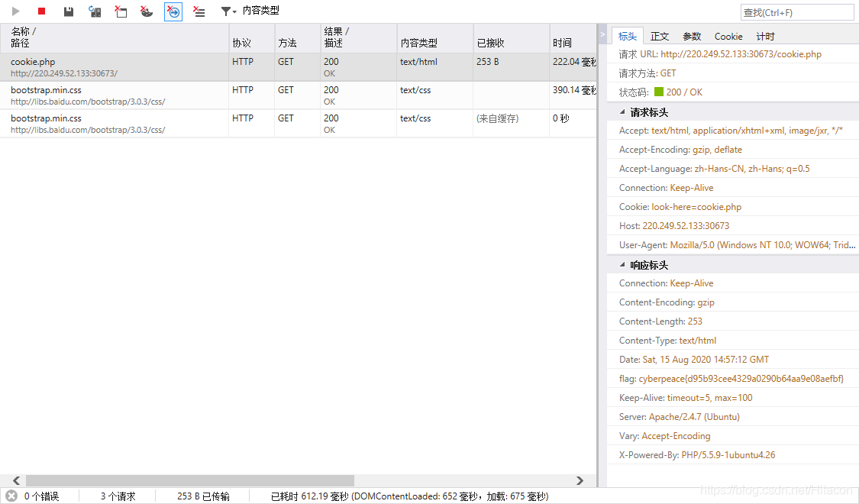Collapse the details pane arrow
859x504 pixels.
[x=602, y=34]
